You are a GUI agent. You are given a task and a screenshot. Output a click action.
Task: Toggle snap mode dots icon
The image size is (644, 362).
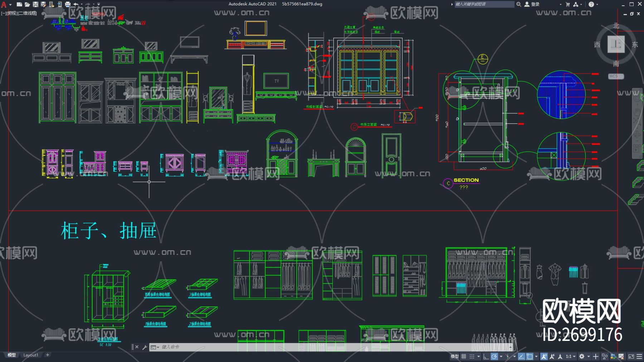click(x=472, y=356)
